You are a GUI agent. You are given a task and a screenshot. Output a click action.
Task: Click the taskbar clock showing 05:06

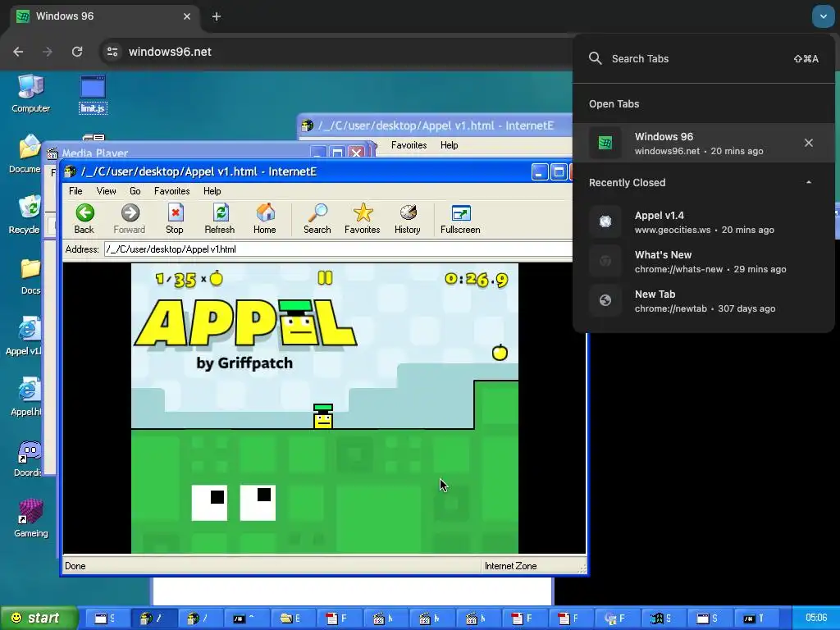(x=816, y=618)
